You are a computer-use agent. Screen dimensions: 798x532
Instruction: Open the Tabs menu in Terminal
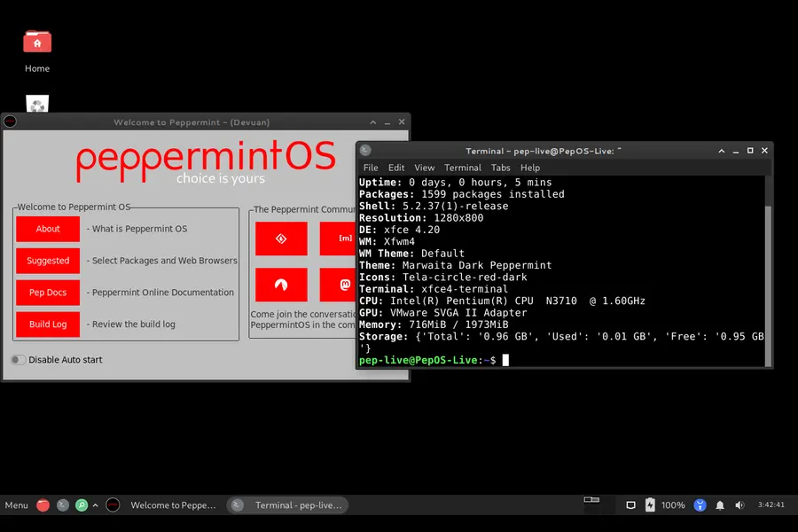pyautogui.click(x=500, y=168)
